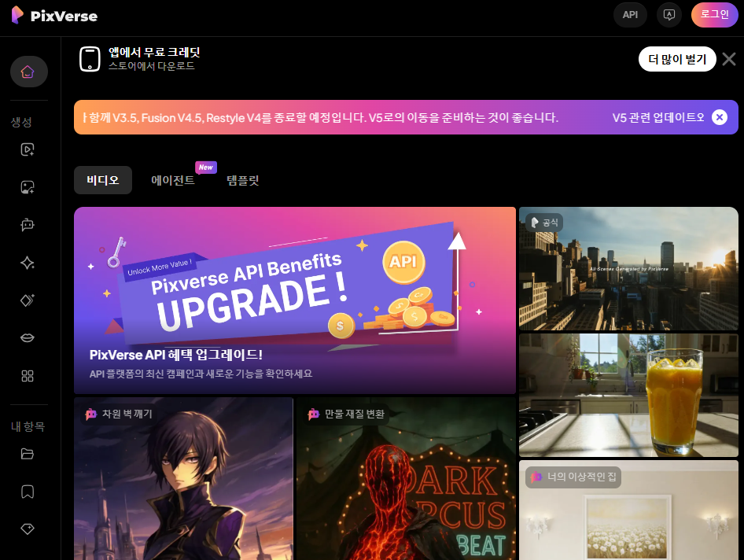
Task: Click the 공식 badge on city video
Action: (x=544, y=223)
